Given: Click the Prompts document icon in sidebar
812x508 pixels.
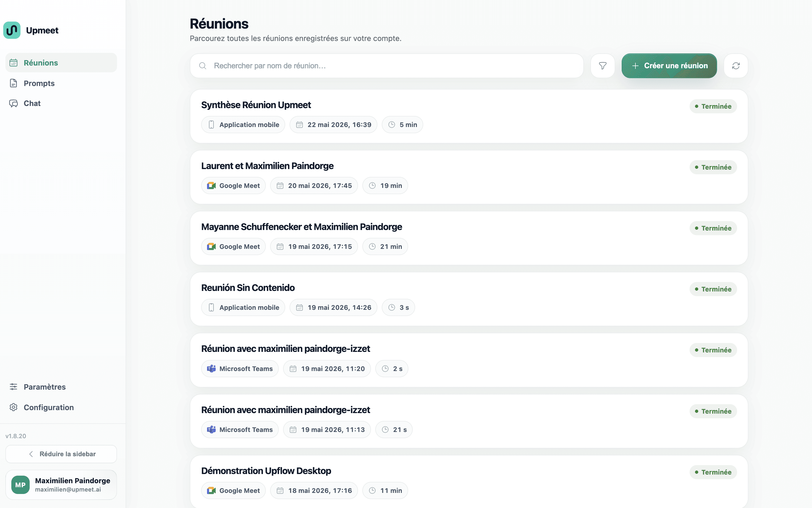Looking at the screenshot, I should coord(13,83).
